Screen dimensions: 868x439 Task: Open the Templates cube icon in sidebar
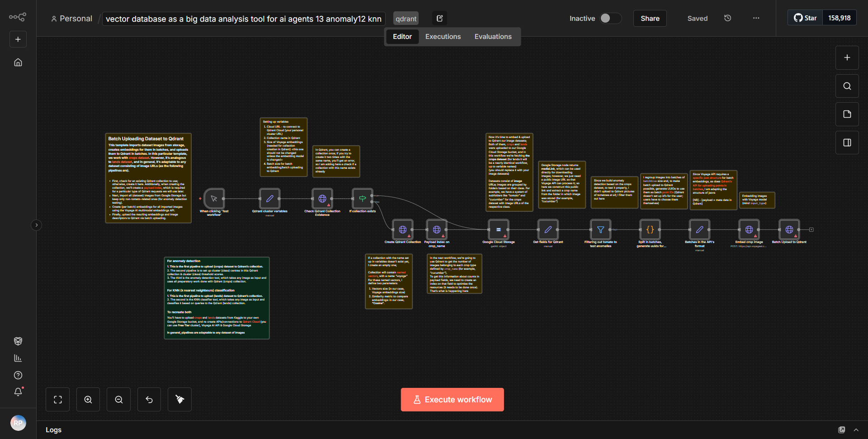click(18, 341)
